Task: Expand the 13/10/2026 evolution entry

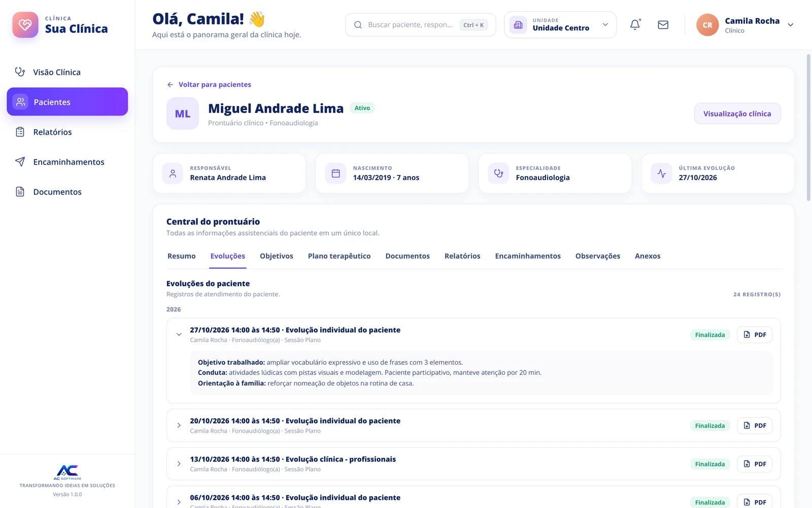Action: click(179, 464)
